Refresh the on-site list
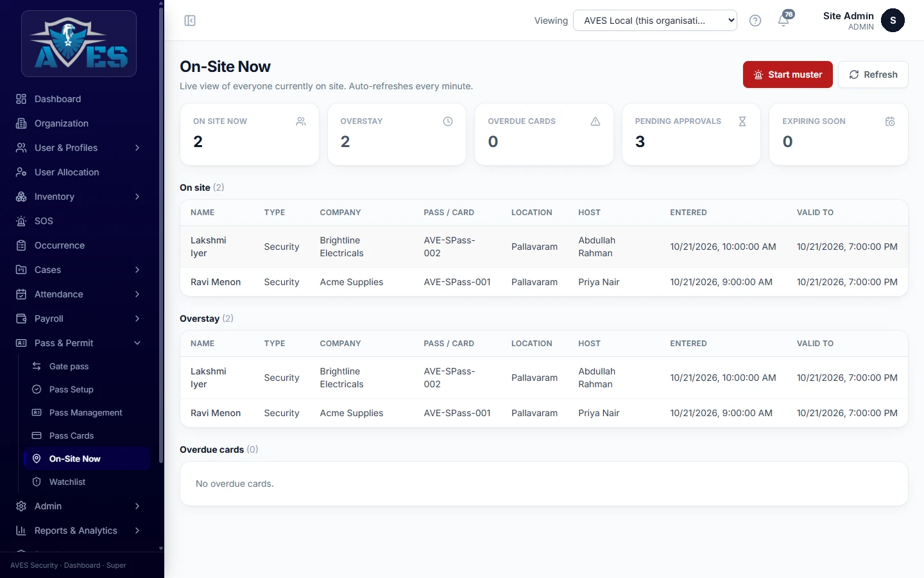Screen dimensions: 924x578 [873, 74]
